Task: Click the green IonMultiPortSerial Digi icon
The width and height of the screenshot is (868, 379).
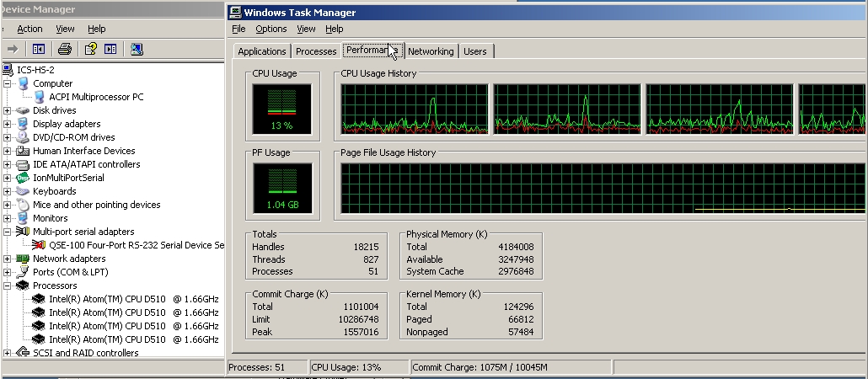Action: [23, 178]
